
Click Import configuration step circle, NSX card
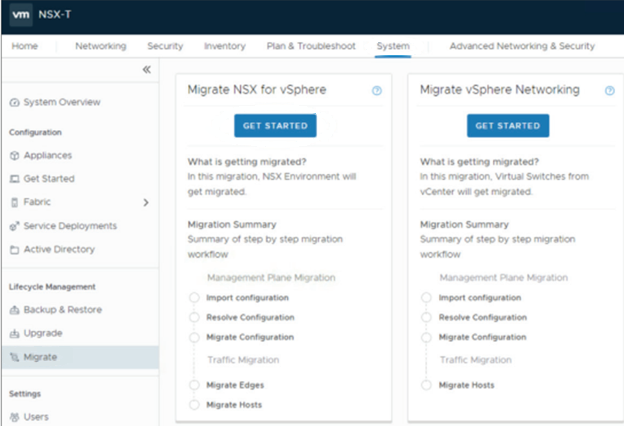194,298
